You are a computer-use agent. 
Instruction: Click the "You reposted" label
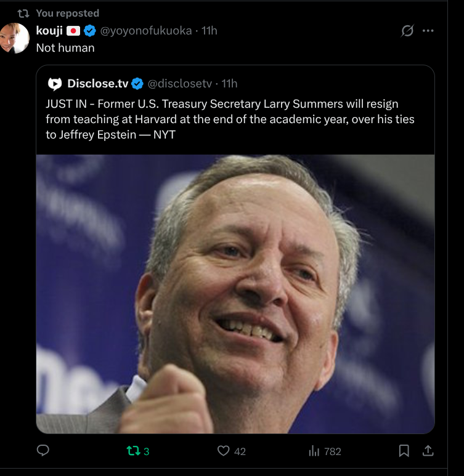point(67,13)
